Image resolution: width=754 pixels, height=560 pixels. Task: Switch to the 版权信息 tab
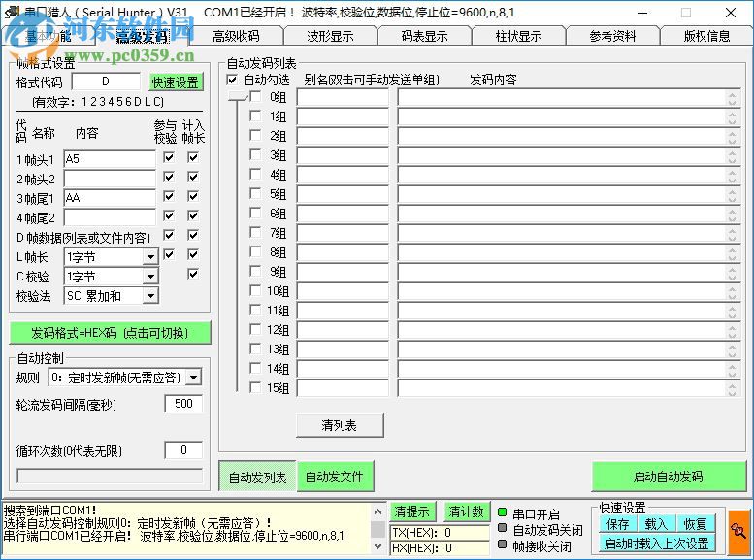click(706, 36)
